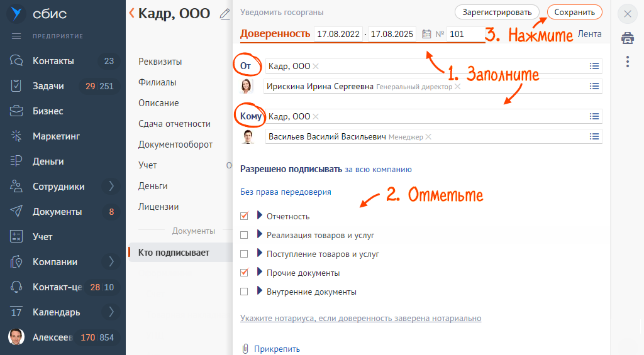Close the доверенность panel with X
644x355 pixels.
628,14
